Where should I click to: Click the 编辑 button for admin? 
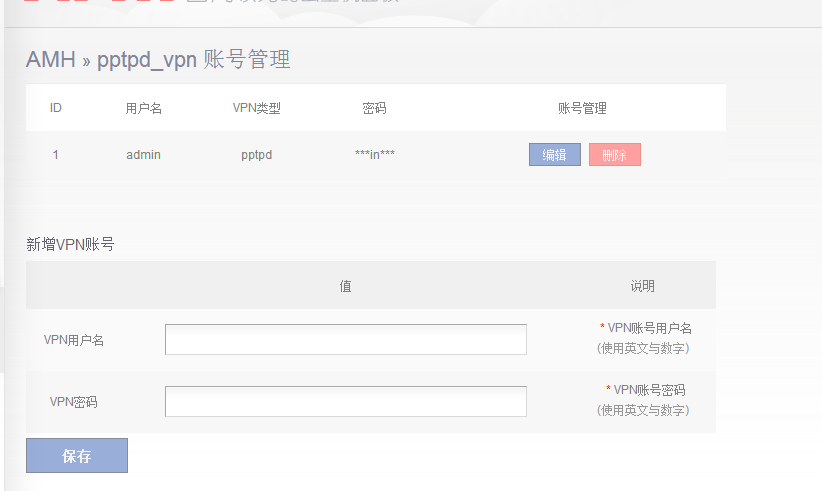tap(554, 155)
